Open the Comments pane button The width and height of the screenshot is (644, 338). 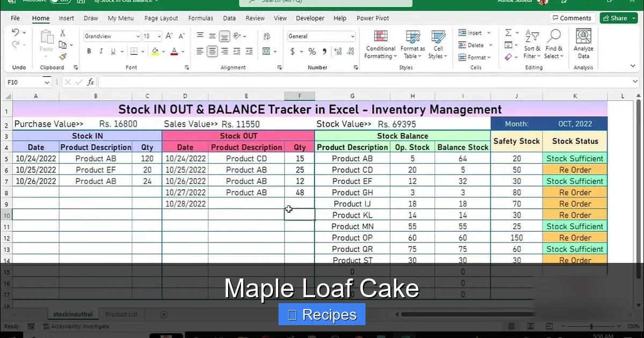(572, 18)
